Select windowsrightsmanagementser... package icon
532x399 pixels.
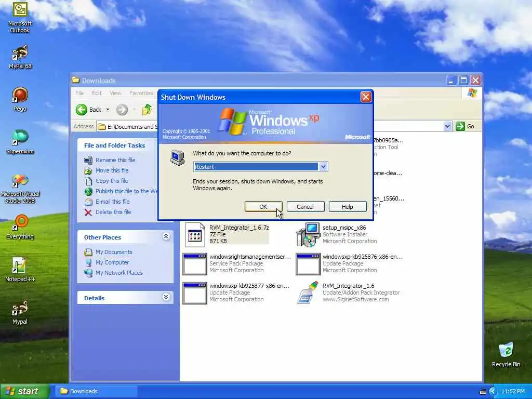[x=195, y=263]
